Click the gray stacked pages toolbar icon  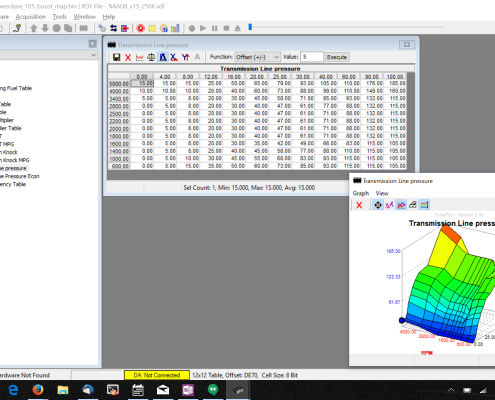coord(68,28)
